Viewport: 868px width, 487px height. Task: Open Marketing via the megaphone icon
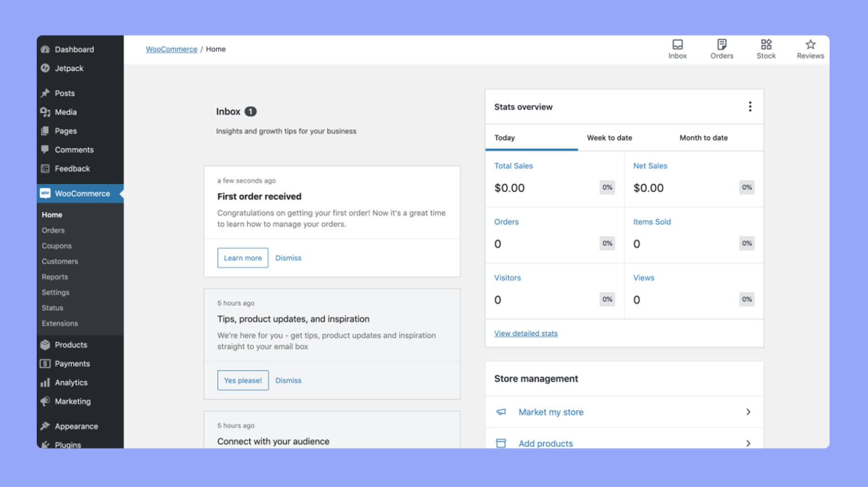tap(45, 401)
